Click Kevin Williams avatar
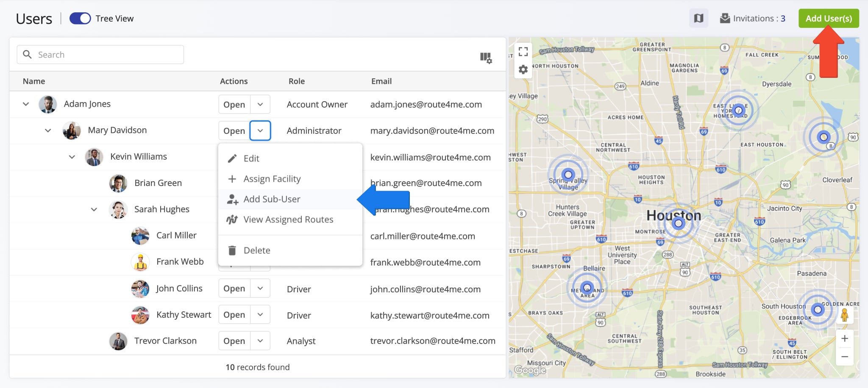 point(94,157)
